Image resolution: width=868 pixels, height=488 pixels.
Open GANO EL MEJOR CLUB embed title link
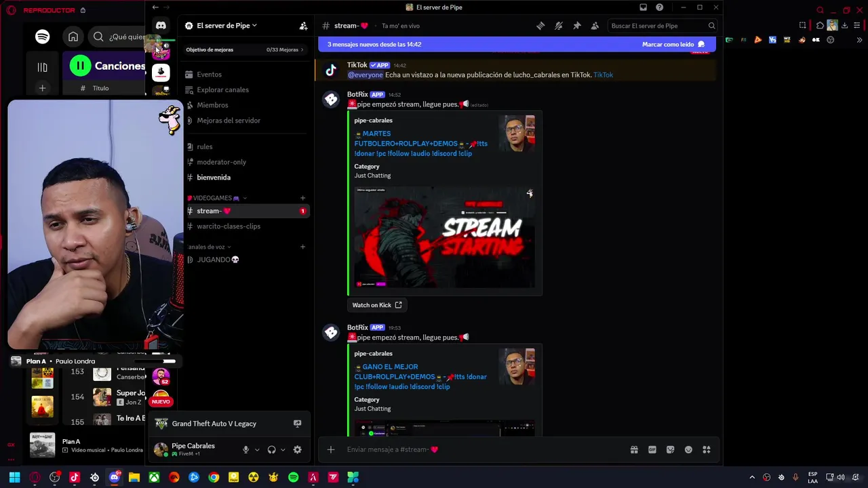(420, 377)
